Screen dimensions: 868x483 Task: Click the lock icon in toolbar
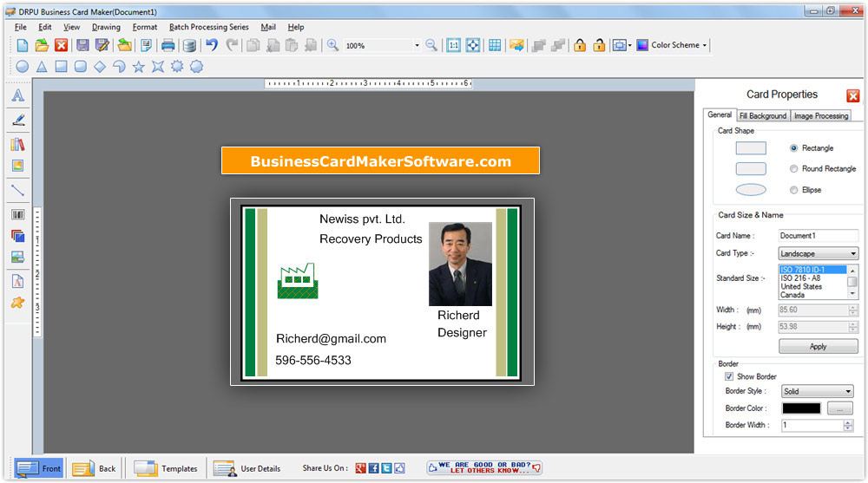pyautogui.click(x=580, y=45)
